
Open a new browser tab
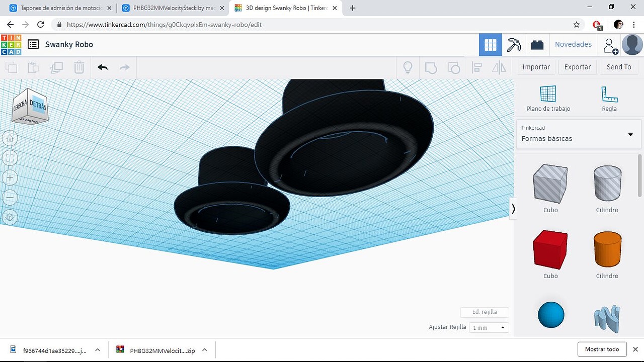click(353, 8)
